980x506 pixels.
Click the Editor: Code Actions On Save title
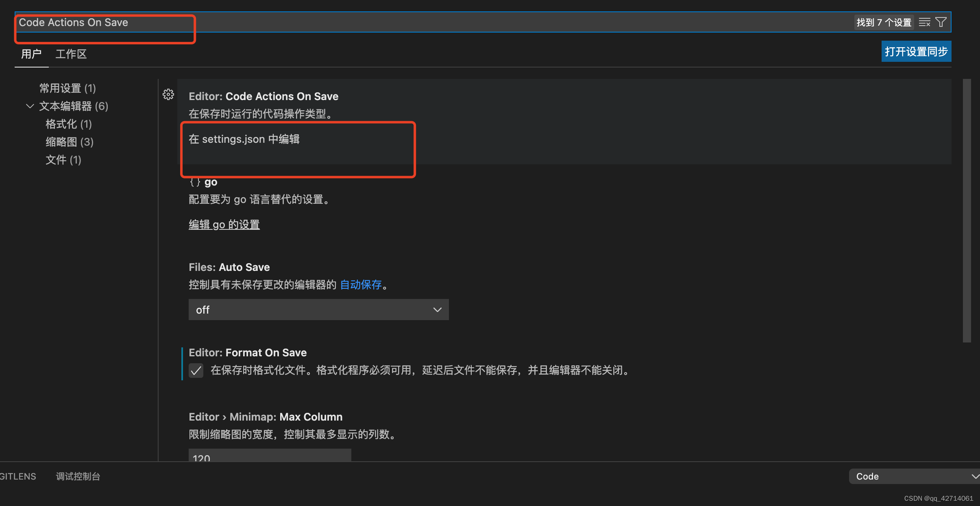pyautogui.click(x=264, y=96)
